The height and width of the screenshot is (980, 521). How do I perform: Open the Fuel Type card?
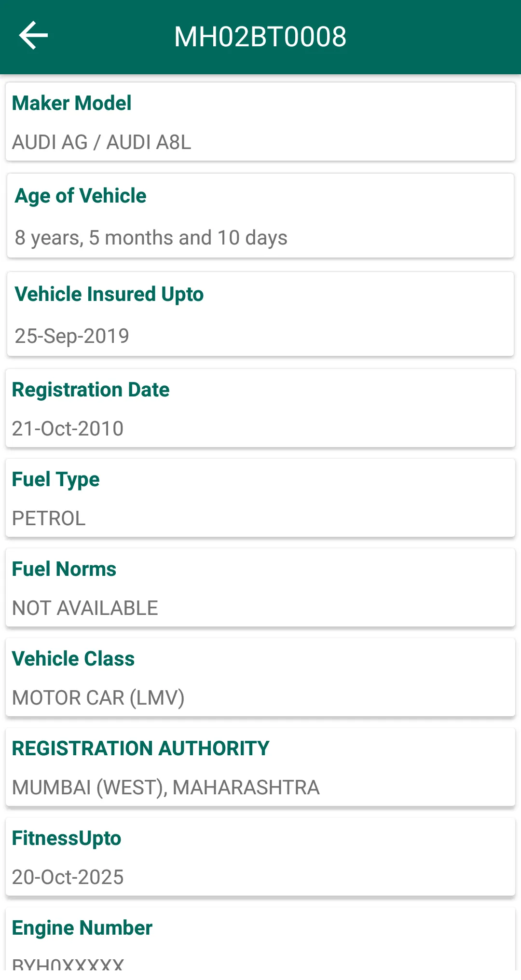pos(260,498)
